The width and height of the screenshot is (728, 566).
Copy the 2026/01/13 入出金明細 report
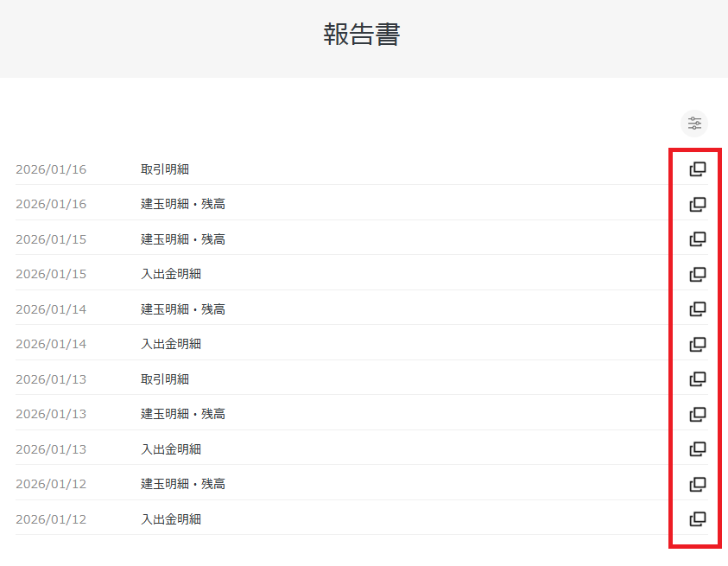pyautogui.click(x=696, y=448)
